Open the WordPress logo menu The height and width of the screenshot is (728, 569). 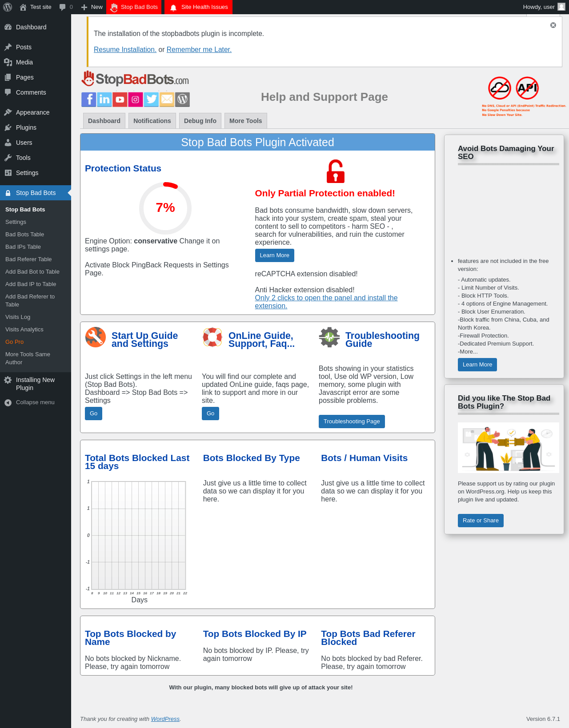[x=8, y=7]
